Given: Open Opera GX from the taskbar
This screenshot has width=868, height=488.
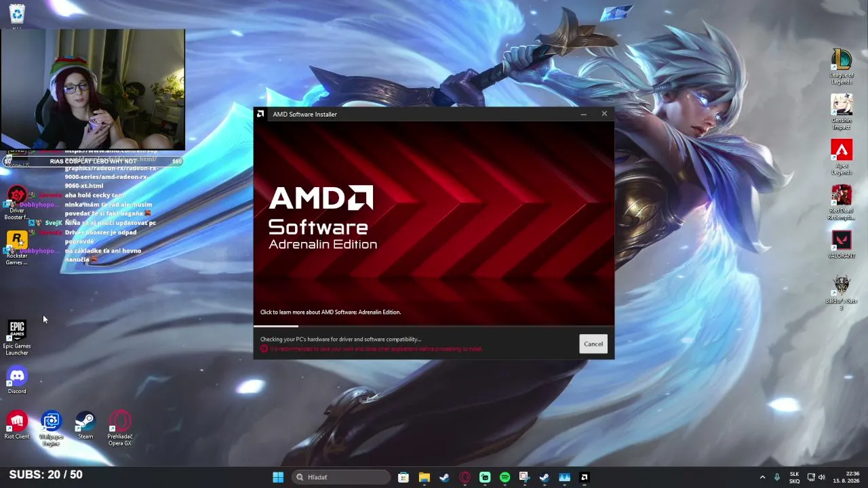Looking at the screenshot, I should pos(465,477).
